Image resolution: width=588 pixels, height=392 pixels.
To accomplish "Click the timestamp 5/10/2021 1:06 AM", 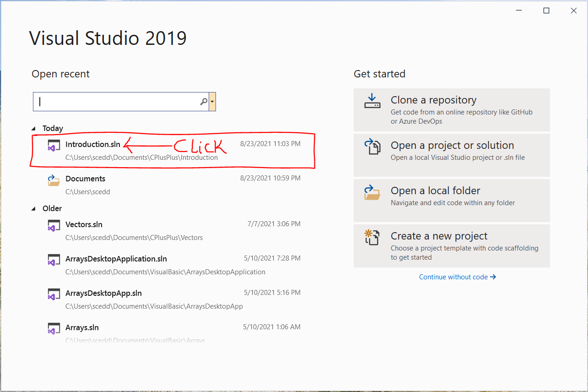I will pyautogui.click(x=272, y=327).
